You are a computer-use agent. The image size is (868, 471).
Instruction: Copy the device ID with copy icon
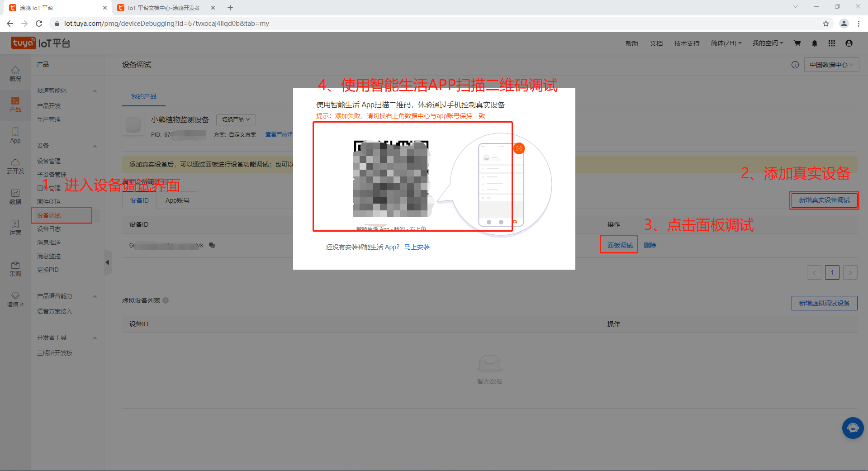(x=212, y=245)
